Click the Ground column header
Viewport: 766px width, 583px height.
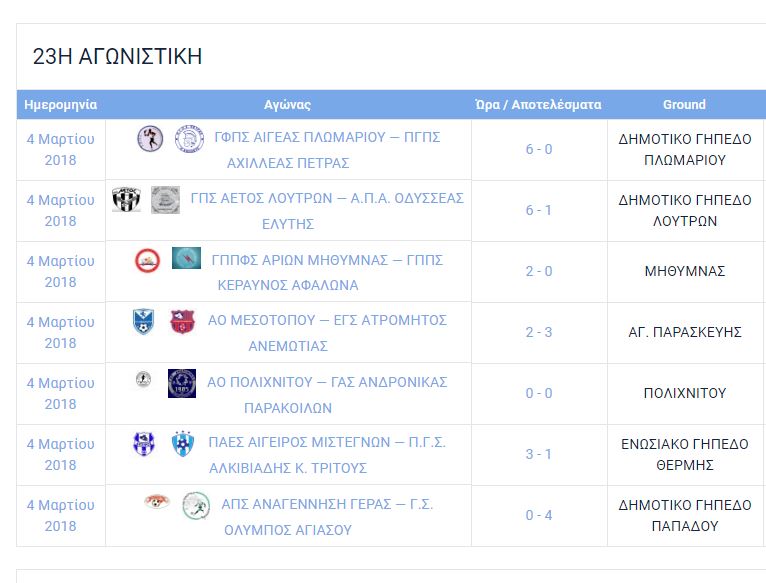point(684,105)
